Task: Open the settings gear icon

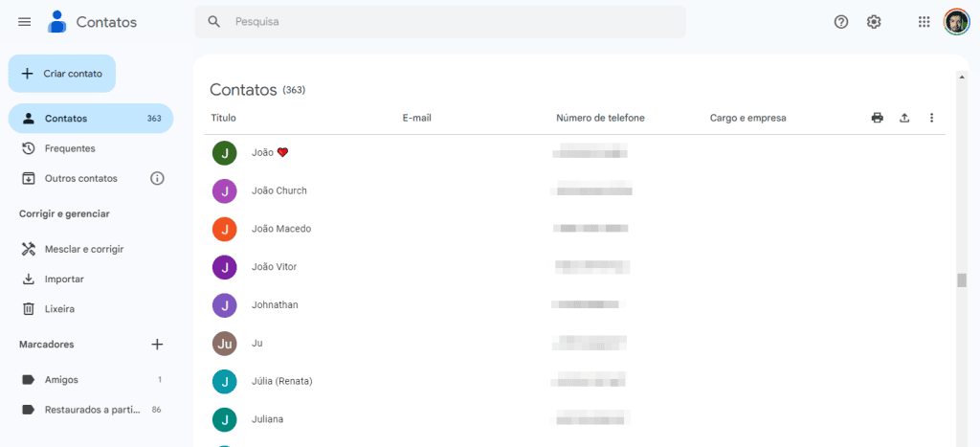Action: coord(874,22)
